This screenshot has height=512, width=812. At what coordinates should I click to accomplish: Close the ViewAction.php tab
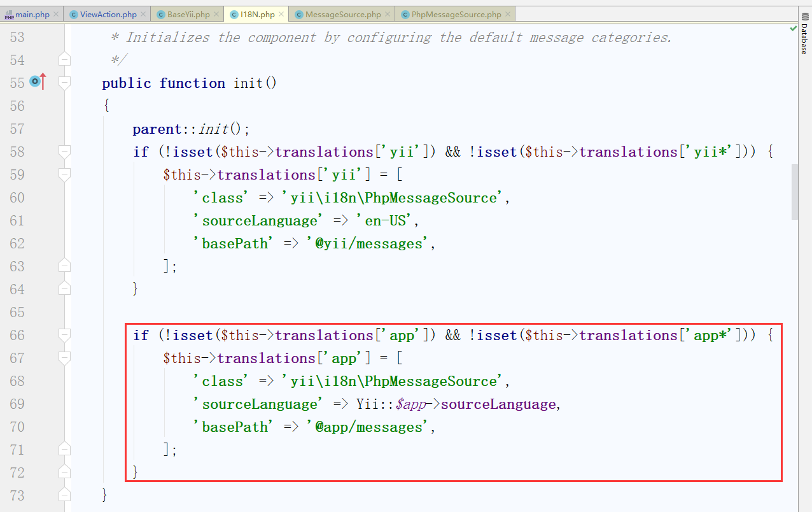point(143,15)
